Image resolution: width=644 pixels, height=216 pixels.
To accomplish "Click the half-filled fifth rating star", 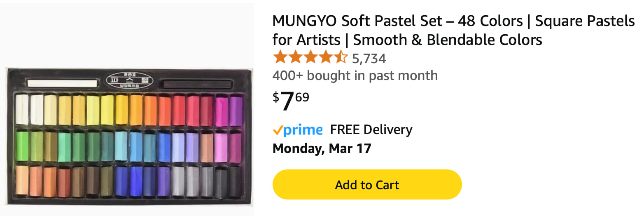I will (341, 58).
